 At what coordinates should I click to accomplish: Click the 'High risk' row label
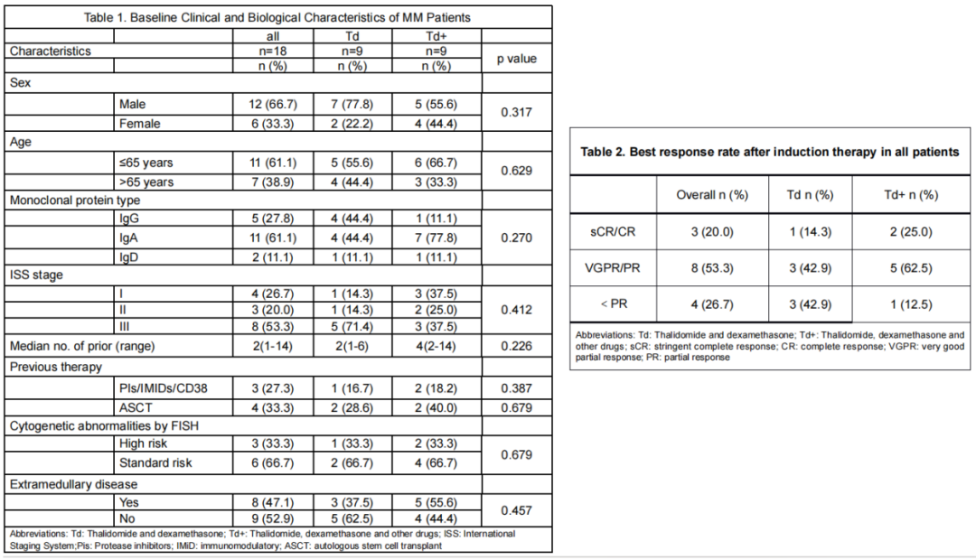pos(143,443)
